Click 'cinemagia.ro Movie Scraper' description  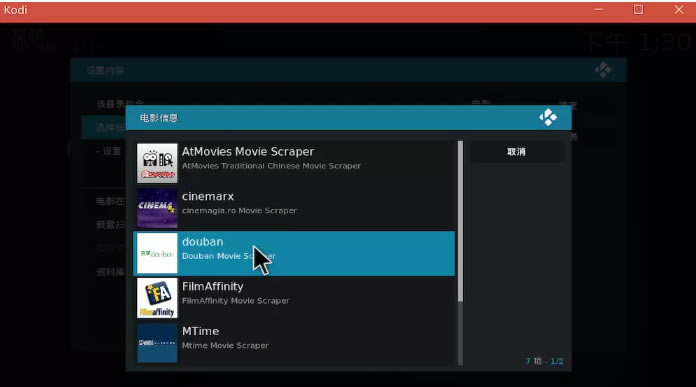click(239, 211)
